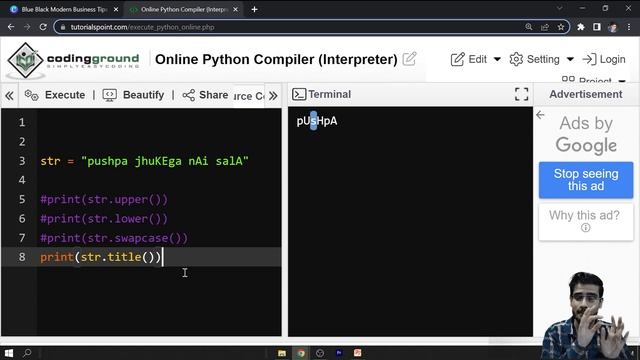Bookmark this page with star icon
This screenshot has height=360, width=640.
[x=561, y=27]
